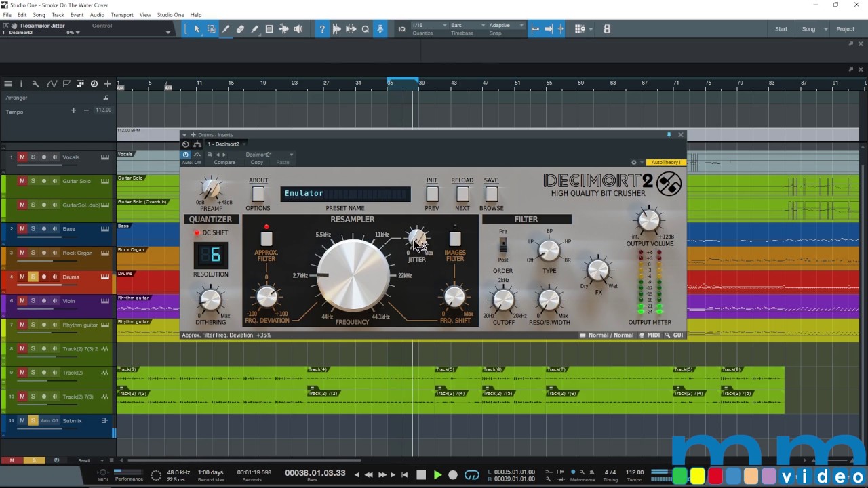This screenshot has width=868, height=488.
Task: Open the question mark help icon
Action: pos(322,29)
